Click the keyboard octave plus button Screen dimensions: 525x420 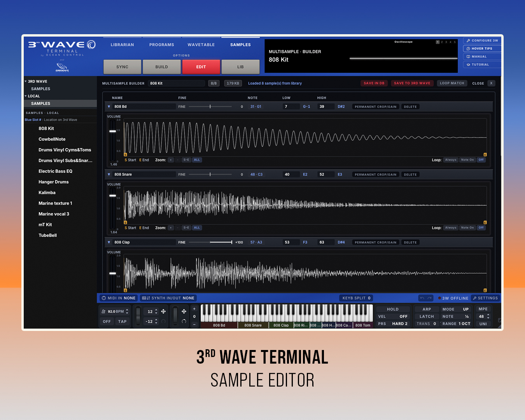click(x=194, y=309)
